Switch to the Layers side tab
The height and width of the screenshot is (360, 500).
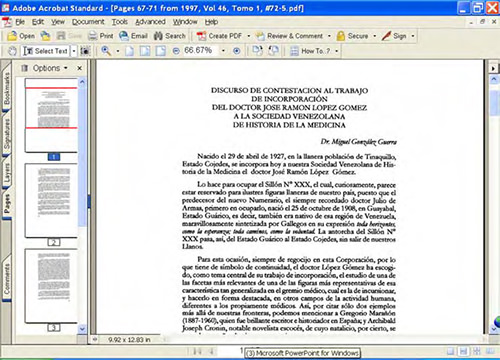tap(6, 173)
